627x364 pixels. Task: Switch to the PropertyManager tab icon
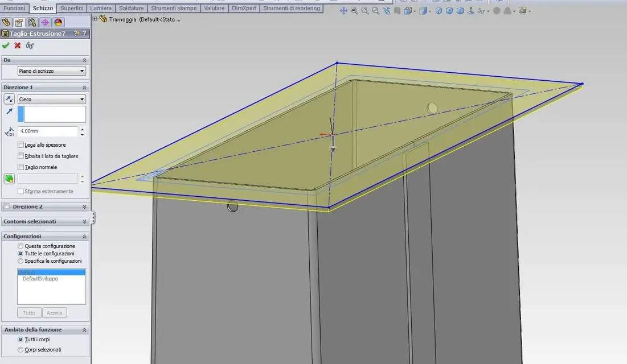tap(19, 22)
